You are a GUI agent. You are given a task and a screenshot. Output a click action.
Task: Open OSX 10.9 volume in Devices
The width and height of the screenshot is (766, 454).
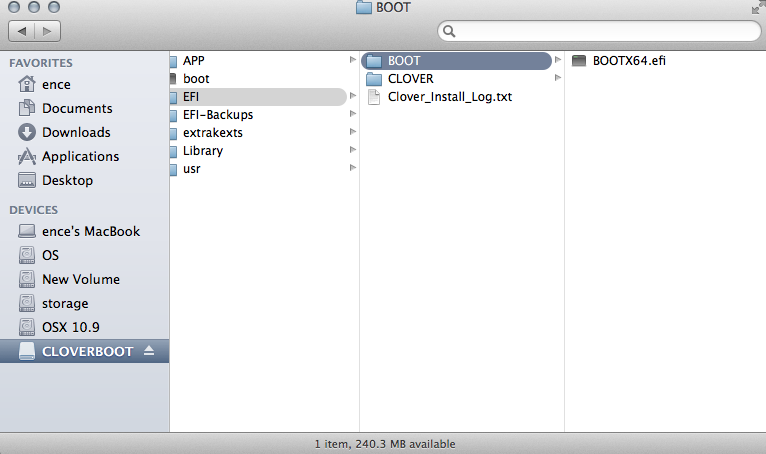coord(71,327)
